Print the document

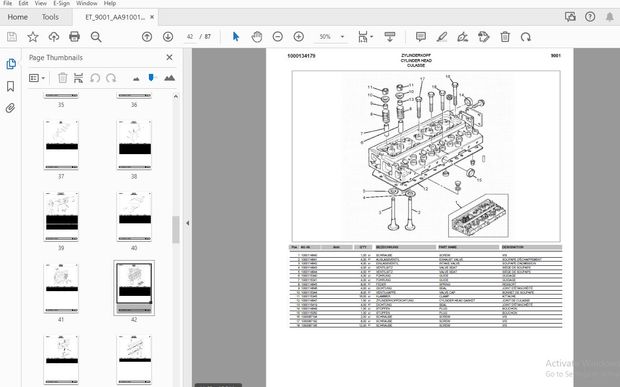(74, 37)
